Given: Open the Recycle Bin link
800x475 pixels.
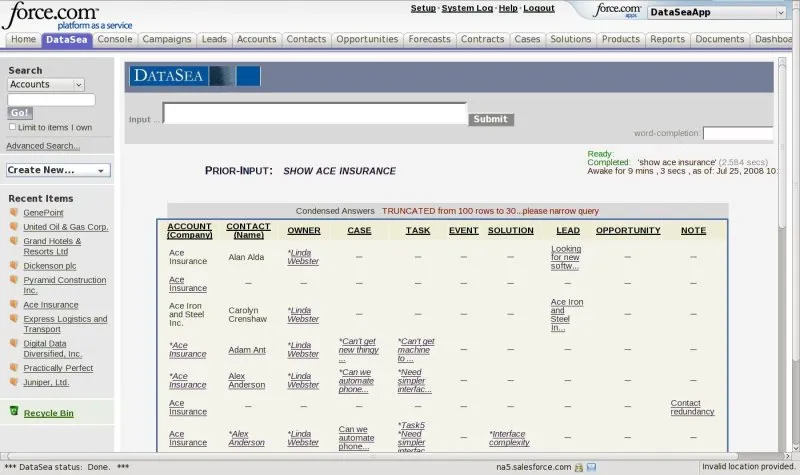Looking at the screenshot, I should click(48, 413).
